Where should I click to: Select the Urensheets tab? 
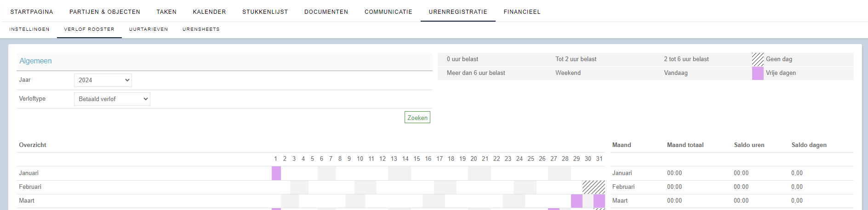[201, 29]
